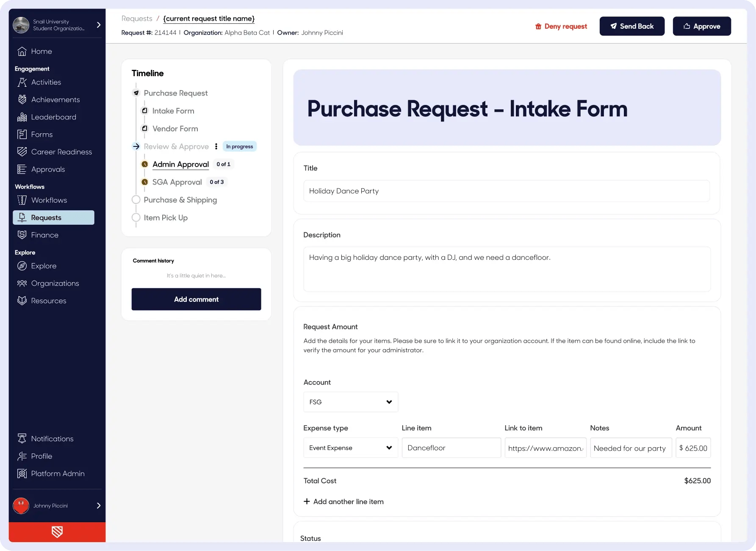
Task: Click the Profile icon
Action: click(22, 456)
